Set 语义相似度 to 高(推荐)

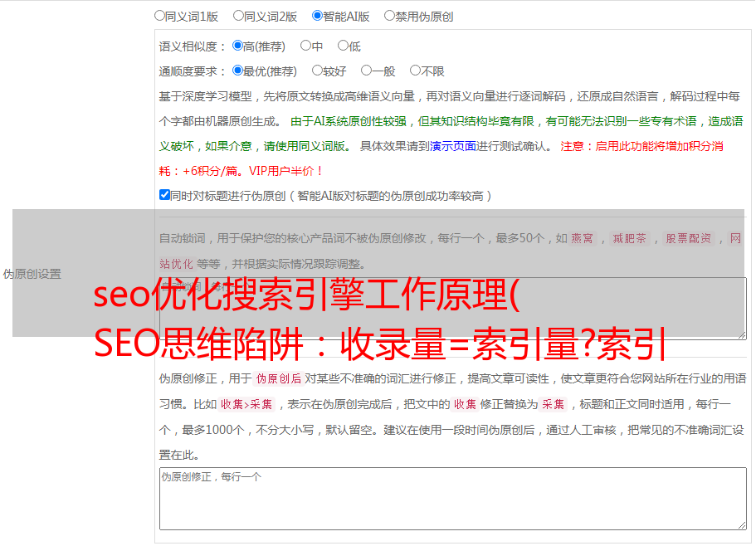tap(237, 46)
